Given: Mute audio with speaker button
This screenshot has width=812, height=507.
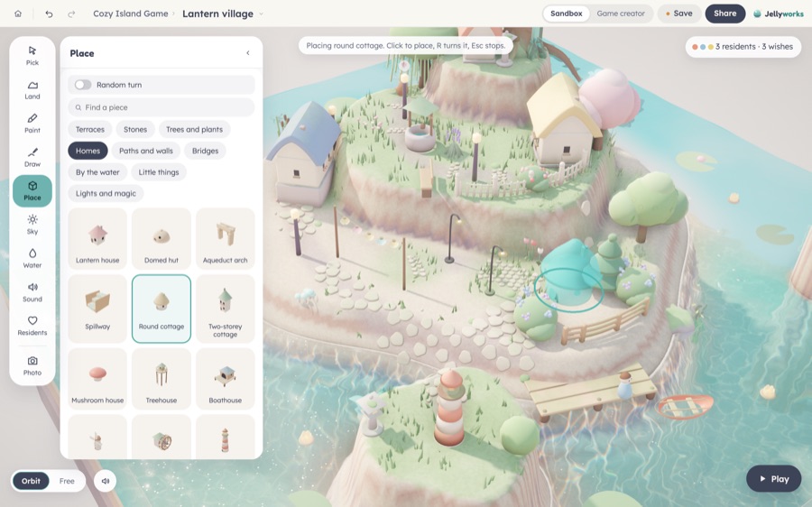Looking at the screenshot, I should click(x=106, y=481).
